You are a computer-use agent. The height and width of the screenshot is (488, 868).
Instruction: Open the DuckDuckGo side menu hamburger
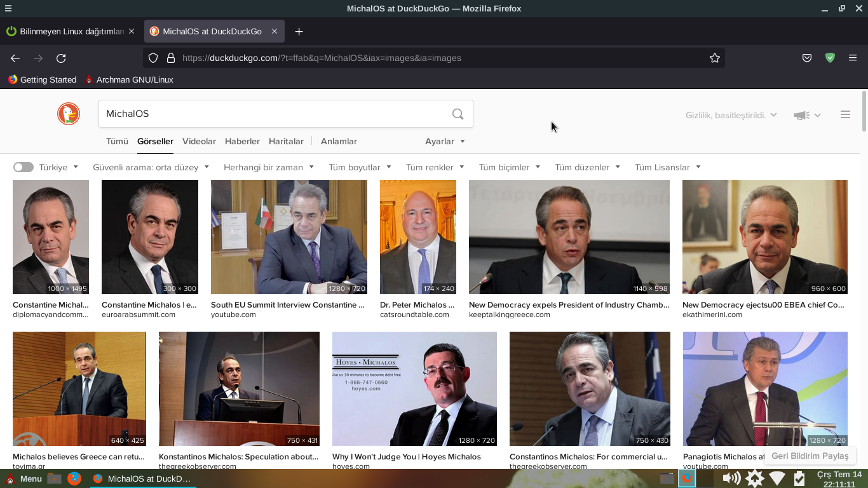[x=845, y=114]
